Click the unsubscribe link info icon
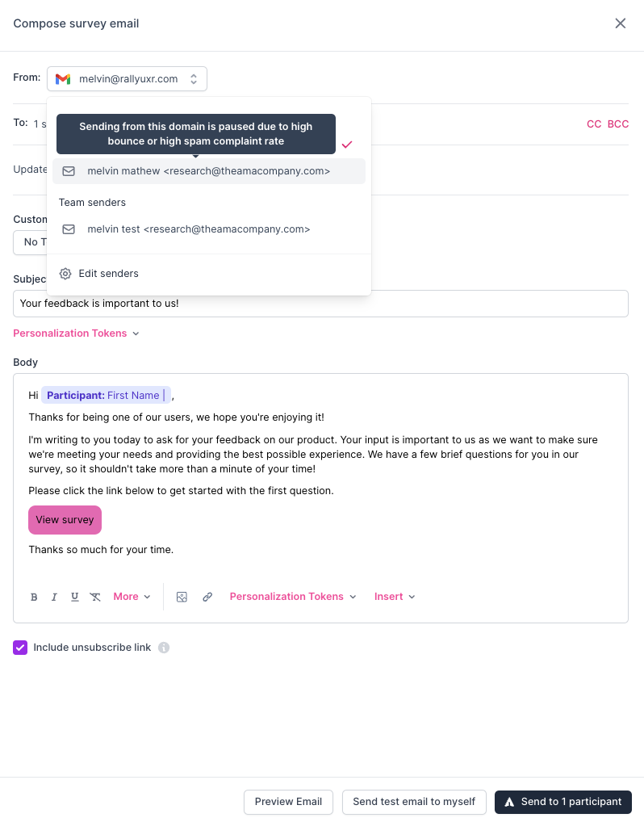 (x=164, y=648)
